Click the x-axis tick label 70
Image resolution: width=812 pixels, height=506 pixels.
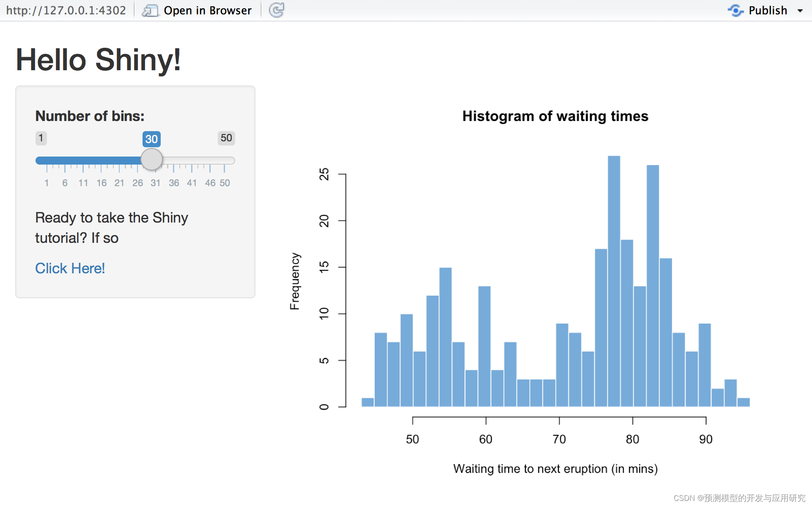(559, 439)
